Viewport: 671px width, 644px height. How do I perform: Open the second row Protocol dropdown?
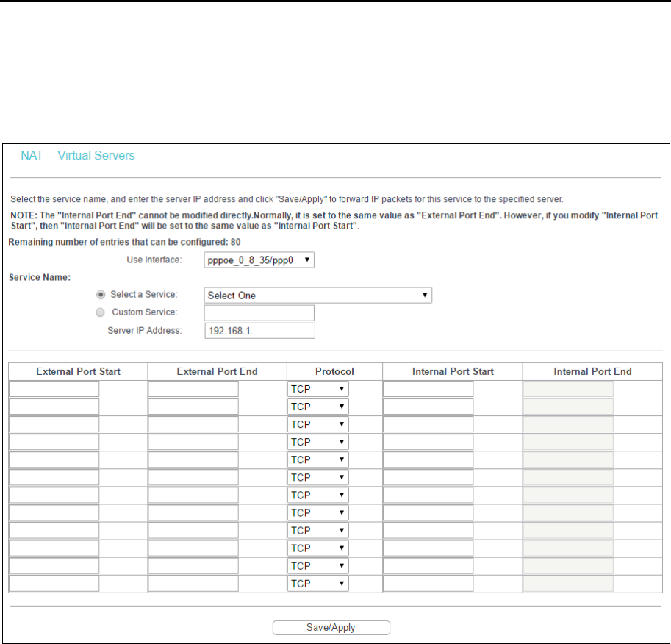318,407
